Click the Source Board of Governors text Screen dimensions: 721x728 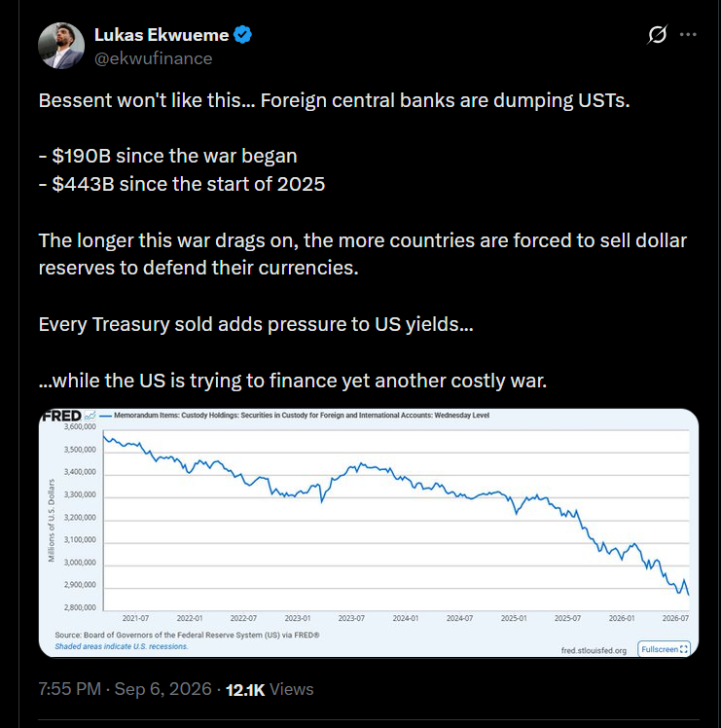[187, 636]
